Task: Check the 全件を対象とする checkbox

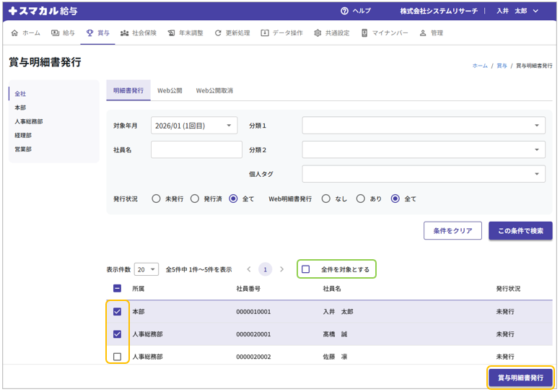Action: tap(306, 269)
